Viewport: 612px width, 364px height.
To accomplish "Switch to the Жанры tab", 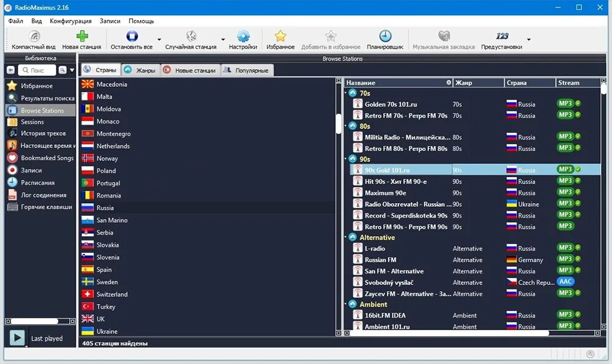I will [141, 70].
